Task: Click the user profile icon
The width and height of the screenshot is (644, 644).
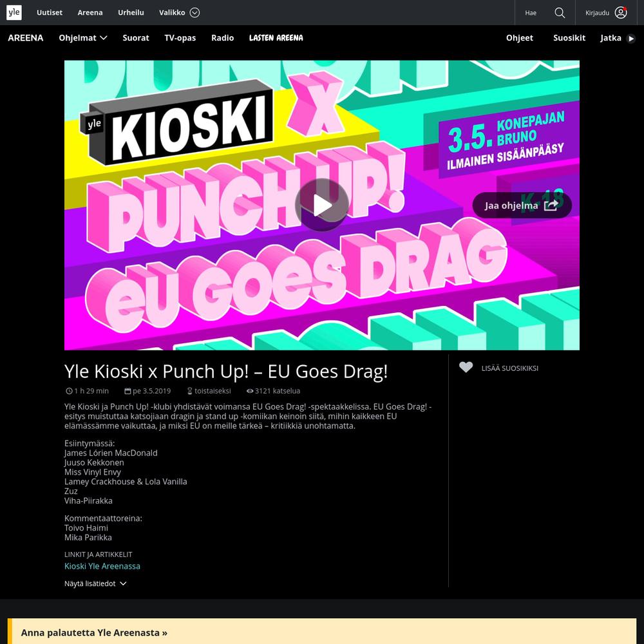Action: (x=621, y=13)
